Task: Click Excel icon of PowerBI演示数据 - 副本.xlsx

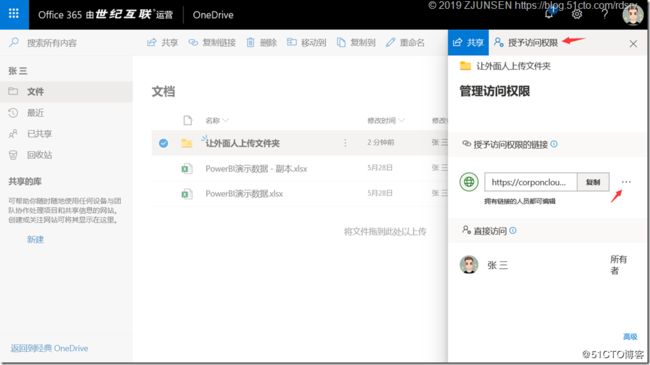Action: click(187, 169)
